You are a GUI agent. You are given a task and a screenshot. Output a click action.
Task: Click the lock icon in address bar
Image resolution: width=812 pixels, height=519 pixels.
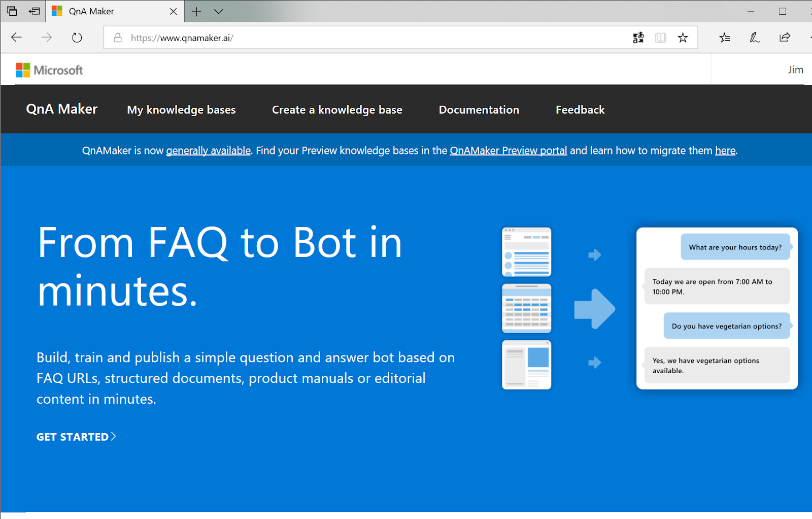pyautogui.click(x=118, y=38)
